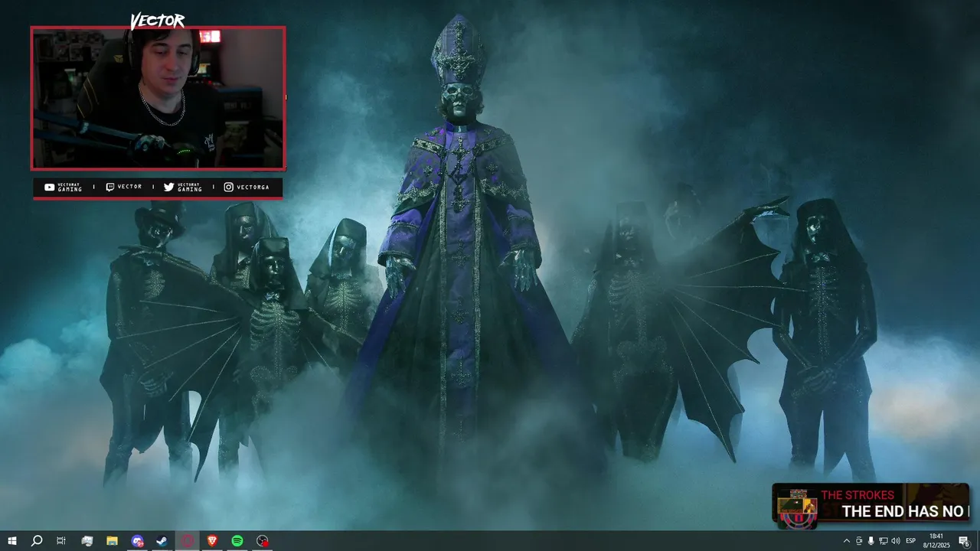Click the Meet Now camera tray icon
980x551 pixels.
click(859, 541)
